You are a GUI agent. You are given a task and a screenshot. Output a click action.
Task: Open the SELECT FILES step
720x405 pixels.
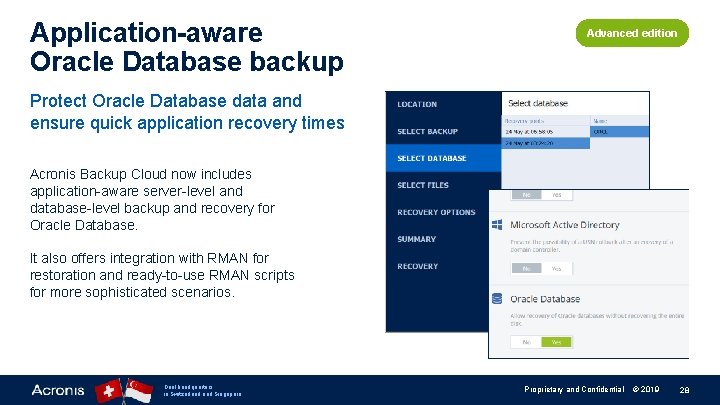tap(423, 185)
